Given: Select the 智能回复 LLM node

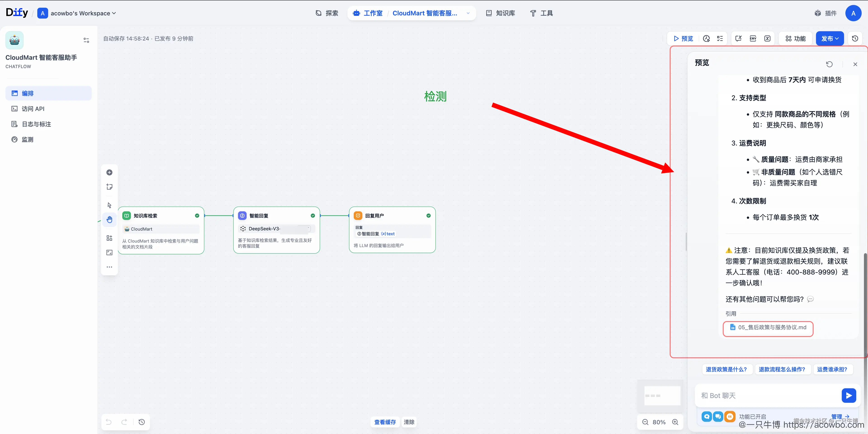Looking at the screenshot, I should (x=277, y=230).
